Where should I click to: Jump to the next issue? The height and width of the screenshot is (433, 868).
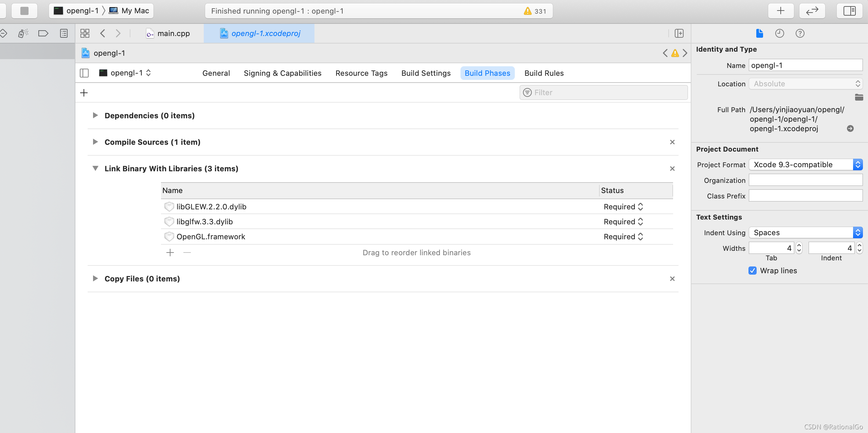685,53
